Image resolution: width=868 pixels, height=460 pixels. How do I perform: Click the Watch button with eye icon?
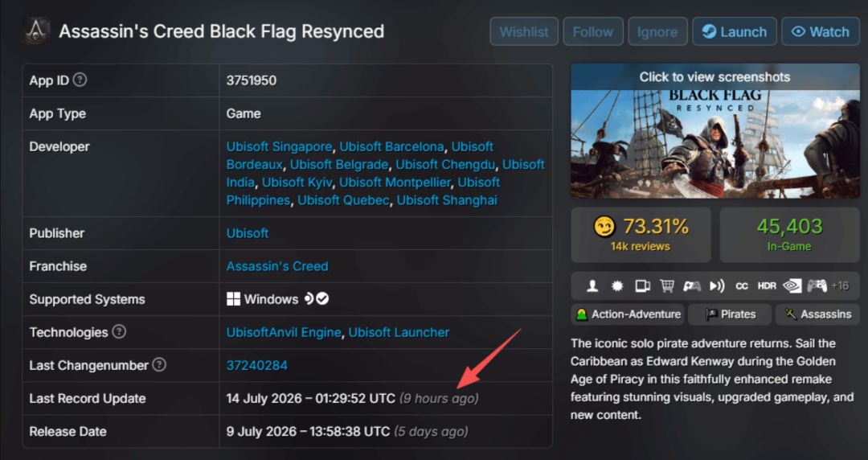(x=821, y=31)
